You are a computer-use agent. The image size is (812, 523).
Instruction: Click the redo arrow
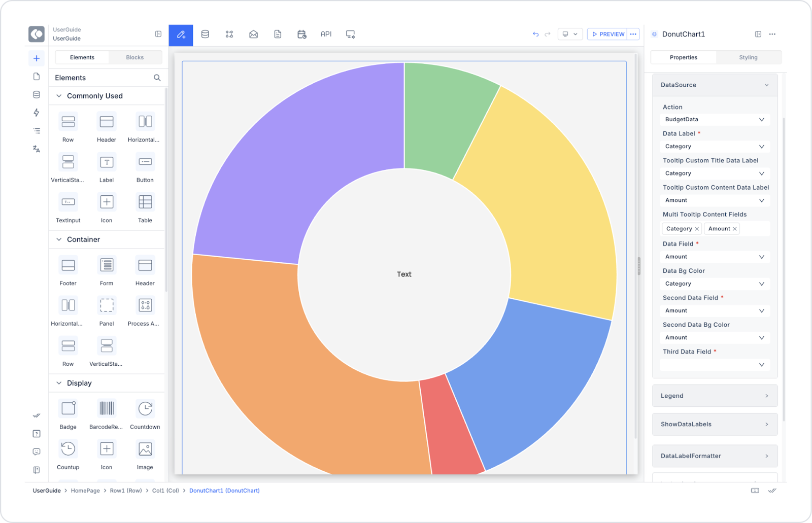[x=548, y=34]
